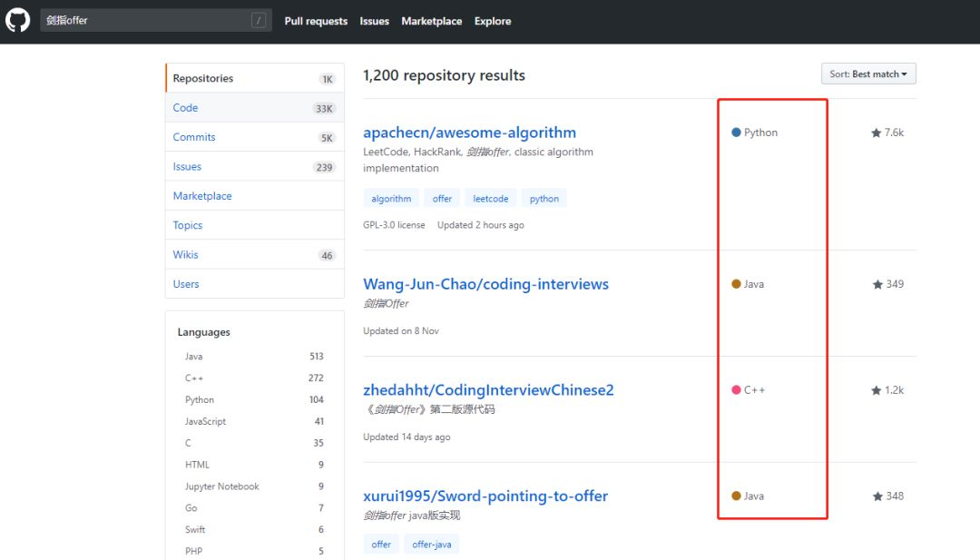Click the "1,200 repository results" heading
Viewport: 980px width, 560px height.
click(444, 75)
